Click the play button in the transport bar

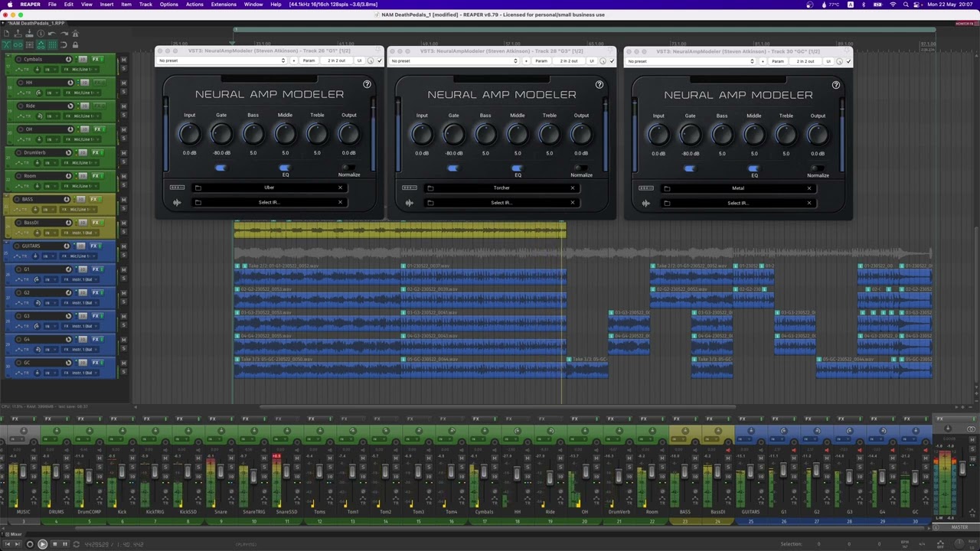click(x=42, y=544)
